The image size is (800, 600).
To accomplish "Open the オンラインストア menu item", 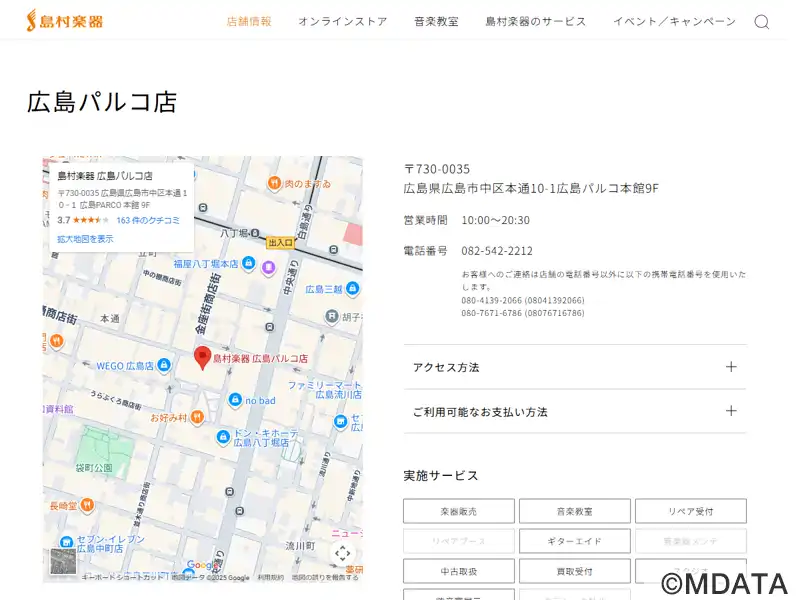I will click(x=342, y=21).
